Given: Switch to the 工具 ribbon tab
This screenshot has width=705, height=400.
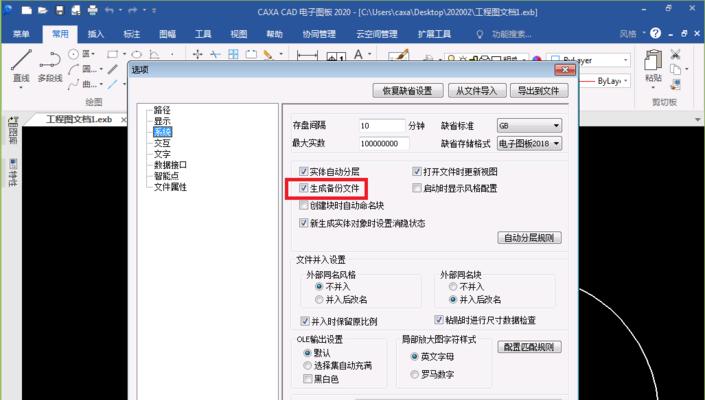Looking at the screenshot, I should click(203, 34).
